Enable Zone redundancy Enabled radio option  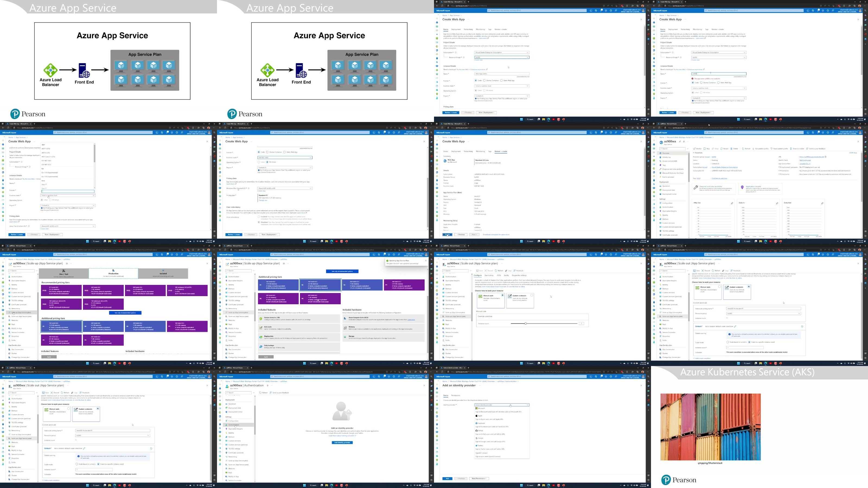[x=259, y=217]
